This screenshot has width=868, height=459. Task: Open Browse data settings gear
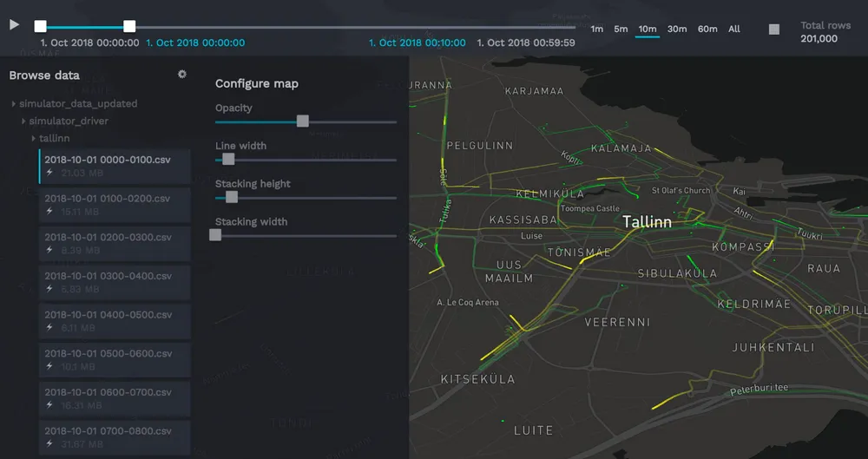(x=182, y=75)
